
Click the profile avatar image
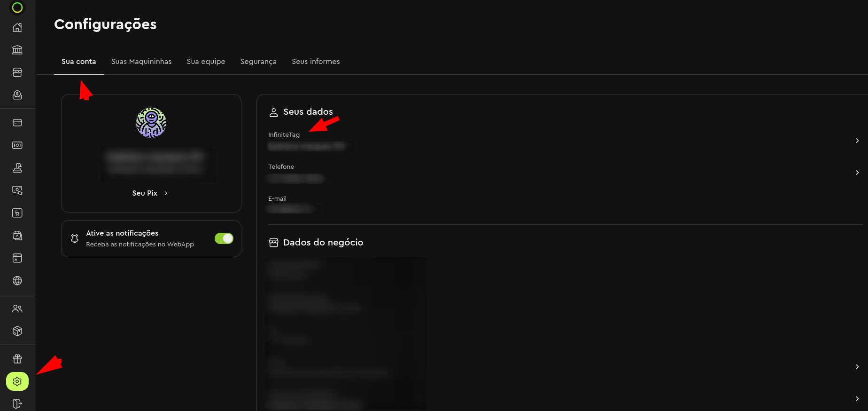point(151,123)
